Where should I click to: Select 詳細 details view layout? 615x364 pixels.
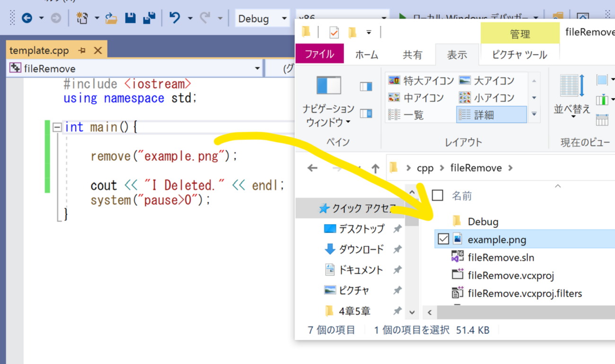tap(491, 115)
